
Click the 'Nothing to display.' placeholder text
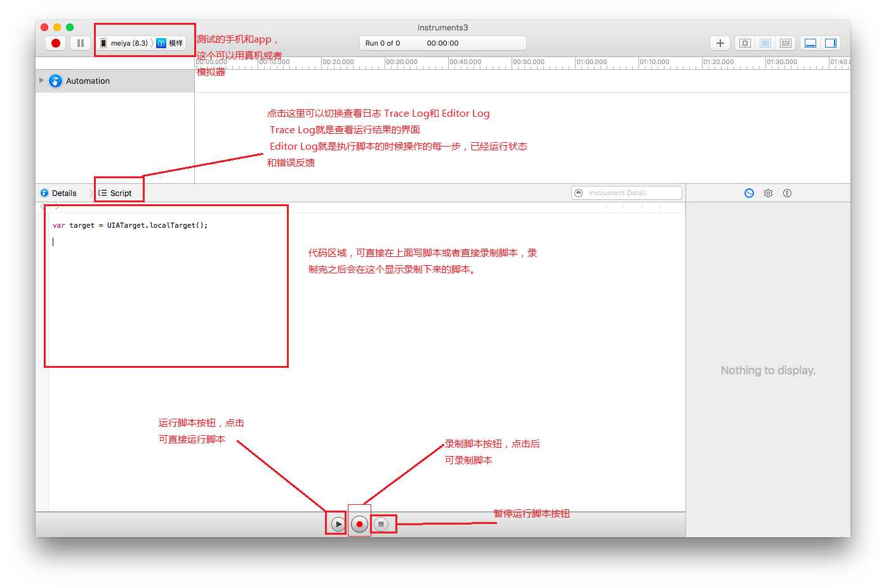point(768,370)
